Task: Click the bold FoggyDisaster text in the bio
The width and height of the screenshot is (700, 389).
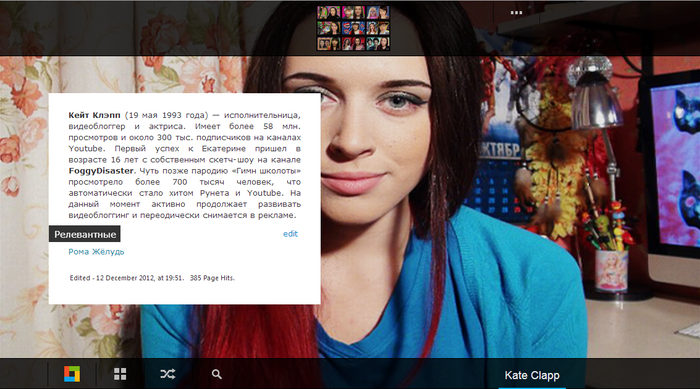Action: click(x=101, y=171)
